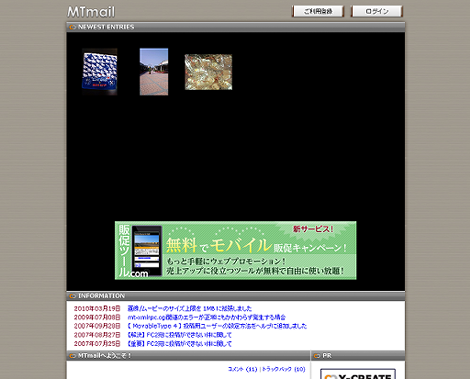This screenshot has width=470, height=379.
Task: Click the コメント (11) link
Action: coord(243,369)
